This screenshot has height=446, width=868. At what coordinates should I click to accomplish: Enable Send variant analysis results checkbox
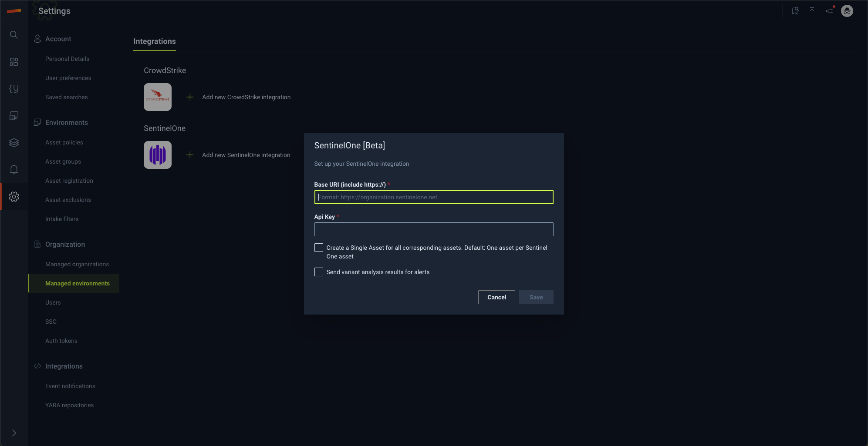tap(319, 272)
